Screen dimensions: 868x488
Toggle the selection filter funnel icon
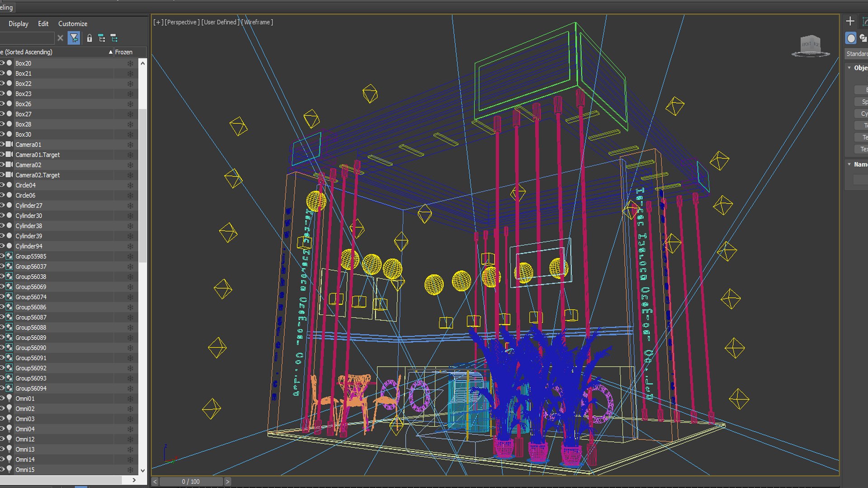[74, 38]
